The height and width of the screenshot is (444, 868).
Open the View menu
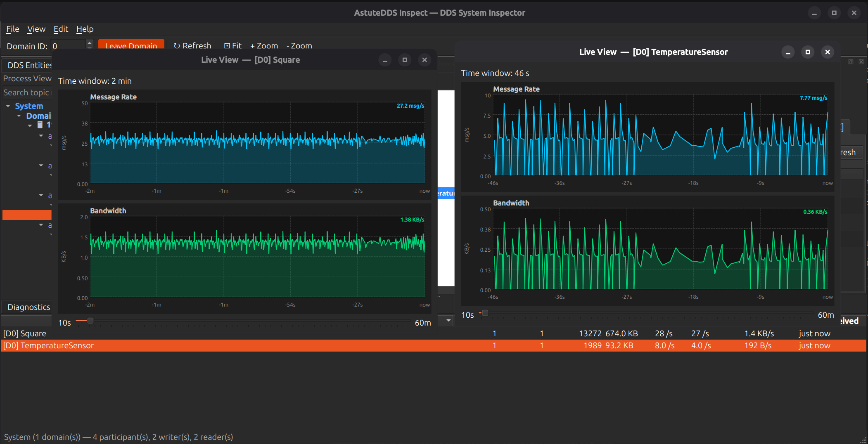tap(36, 29)
